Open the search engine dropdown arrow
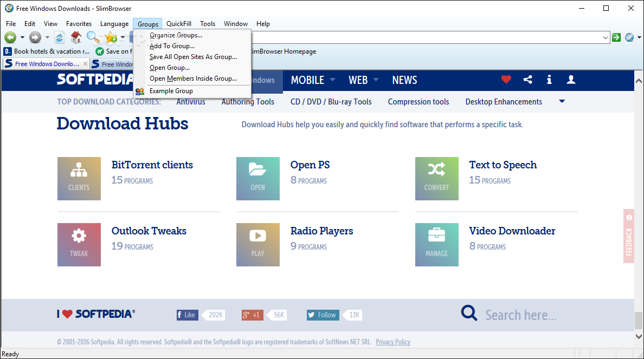This screenshot has width=644, height=359. 639,37
